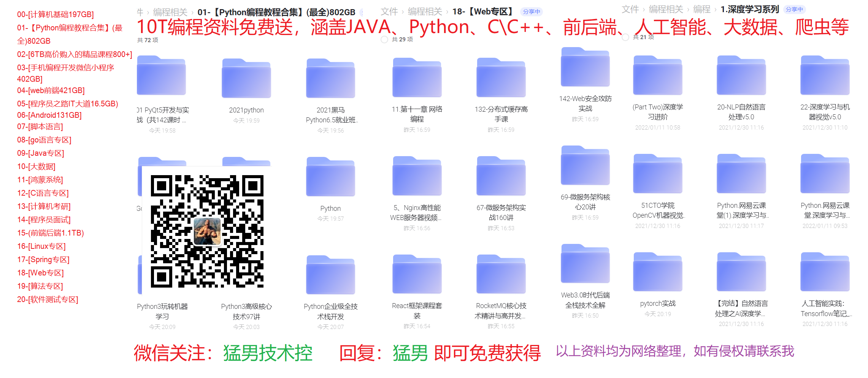Open the 67-微服务架构实战160讲 folder icon

[501, 176]
